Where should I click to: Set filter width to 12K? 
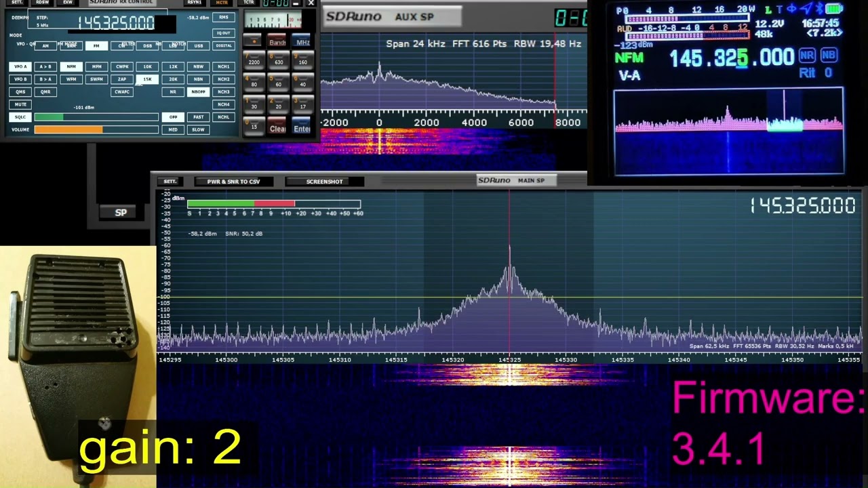(173, 66)
